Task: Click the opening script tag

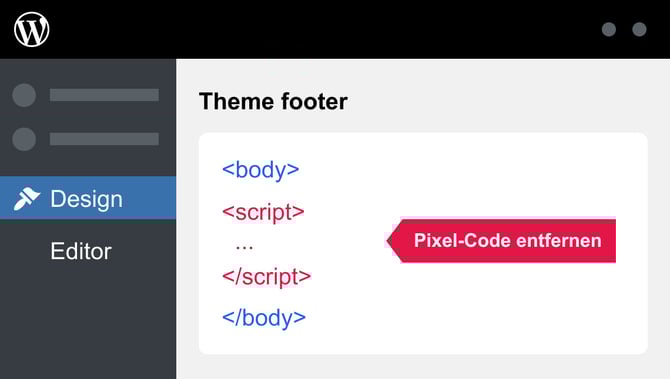Action: [263, 212]
